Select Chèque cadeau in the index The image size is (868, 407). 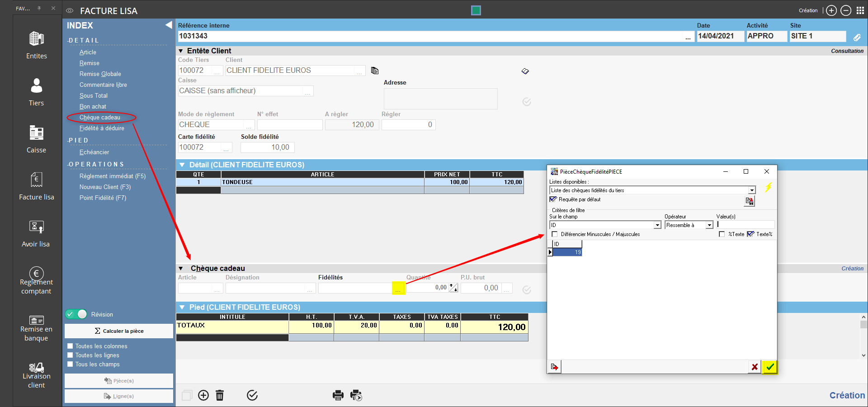pyautogui.click(x=100, y=118)
